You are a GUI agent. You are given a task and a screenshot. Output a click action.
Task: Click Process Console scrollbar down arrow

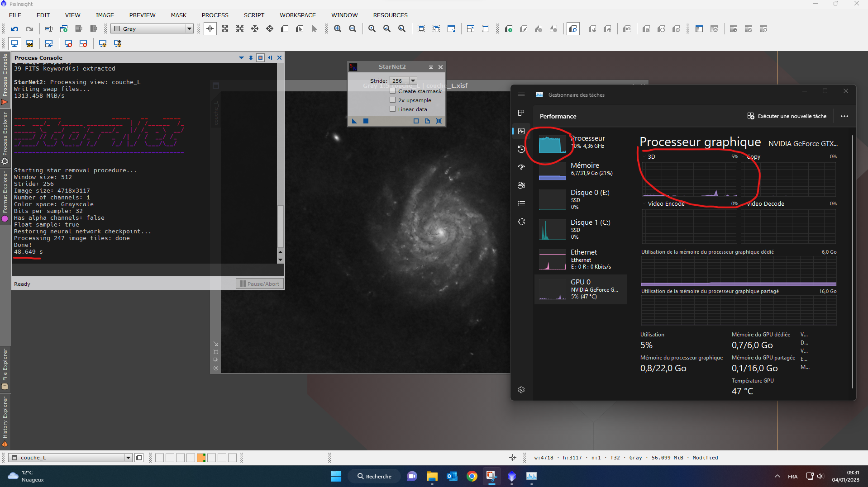tap(280, 260)
